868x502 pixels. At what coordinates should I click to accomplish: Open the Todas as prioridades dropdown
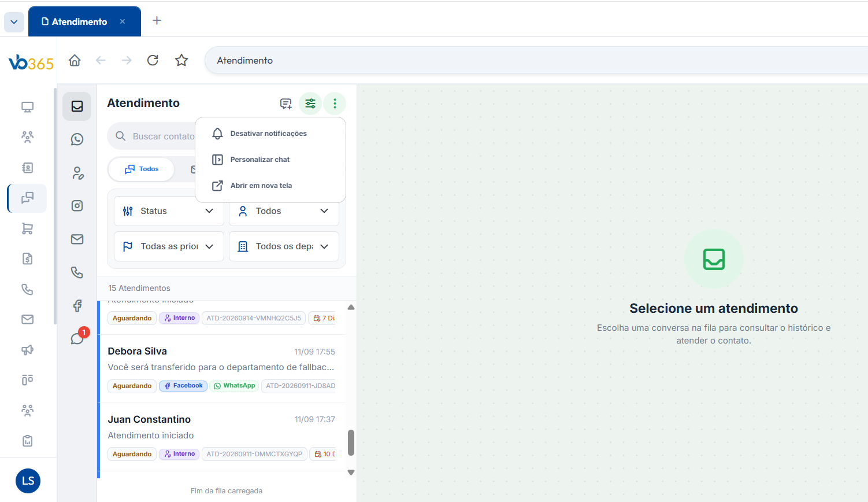point(169,246)
